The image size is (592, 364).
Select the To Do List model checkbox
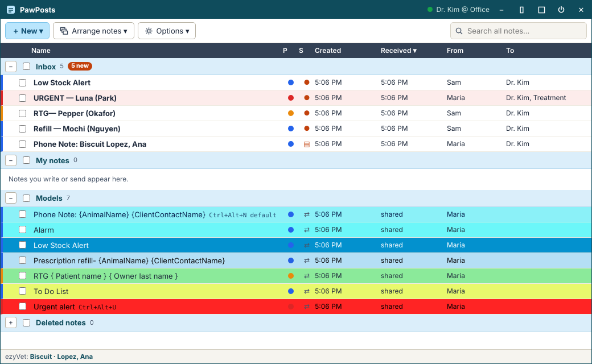23,291
